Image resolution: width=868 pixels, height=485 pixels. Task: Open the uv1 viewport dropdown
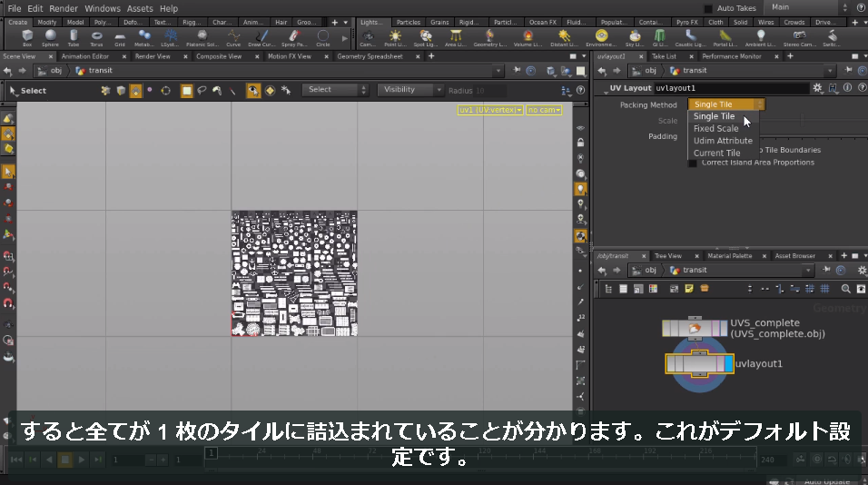[490, 110]
